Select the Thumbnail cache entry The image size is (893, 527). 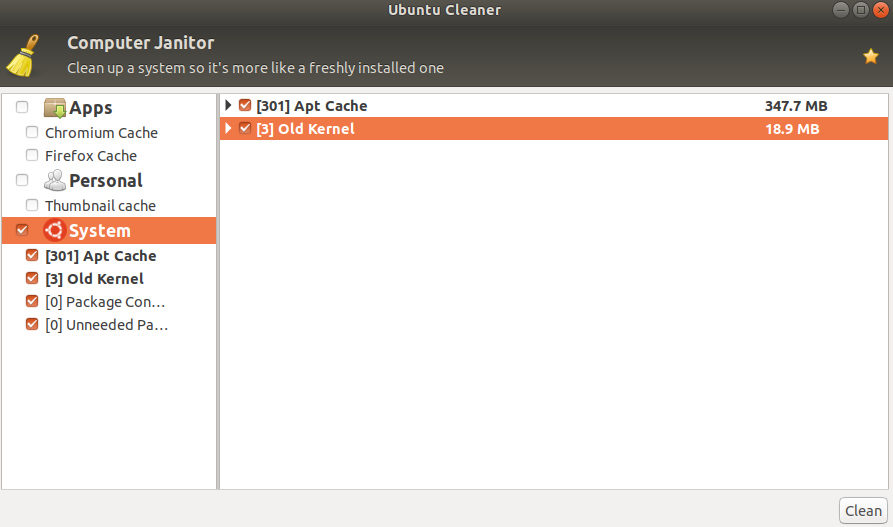[100, 206]
